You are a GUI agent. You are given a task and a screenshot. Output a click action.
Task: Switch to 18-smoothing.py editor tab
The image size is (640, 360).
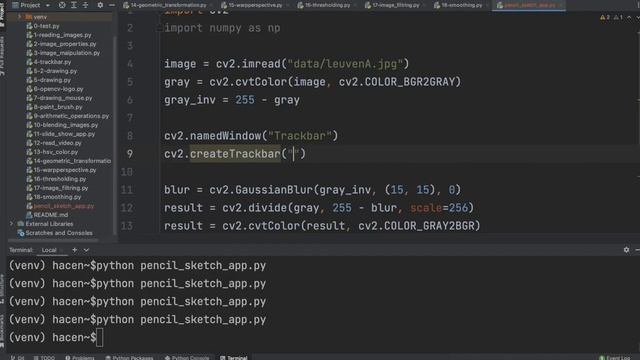pos(458,5)
